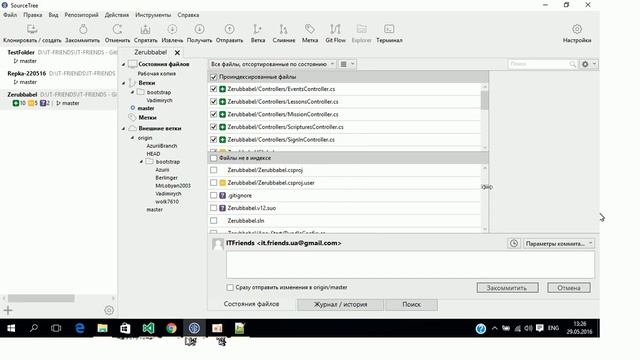This screenshot has width=640, height=360.
Task: Open the Действия menu
Action: (x=117, y=15)
